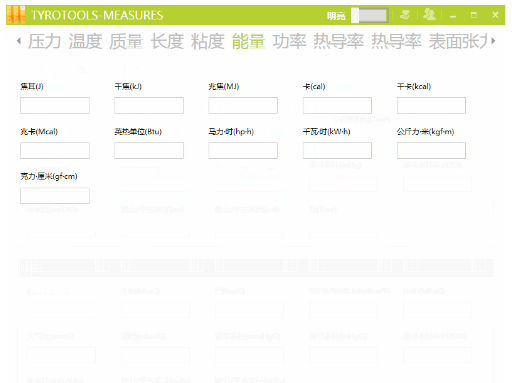Open the two-people users icon

tap(429, 15)
